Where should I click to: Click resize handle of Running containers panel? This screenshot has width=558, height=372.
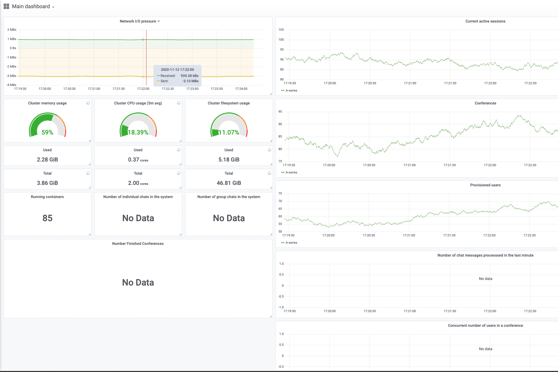[90, 235]
